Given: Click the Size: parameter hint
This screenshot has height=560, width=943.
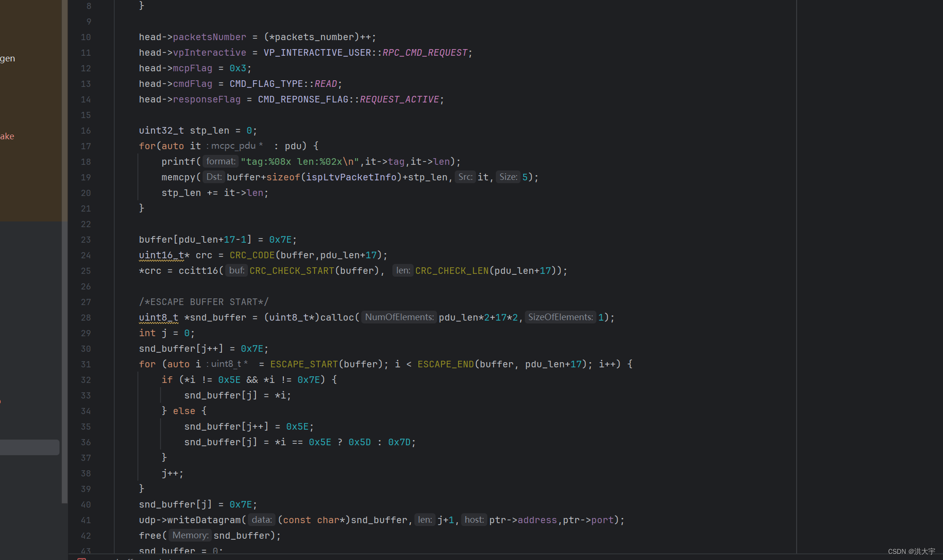Looking at the screenshot, I should (x=508, y=177).
